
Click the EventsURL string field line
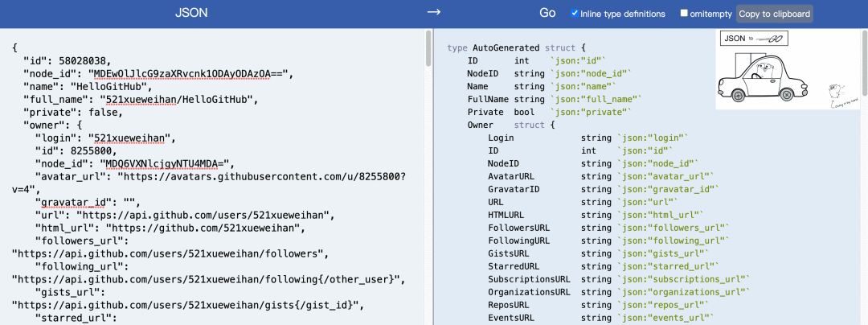point(600,318)
